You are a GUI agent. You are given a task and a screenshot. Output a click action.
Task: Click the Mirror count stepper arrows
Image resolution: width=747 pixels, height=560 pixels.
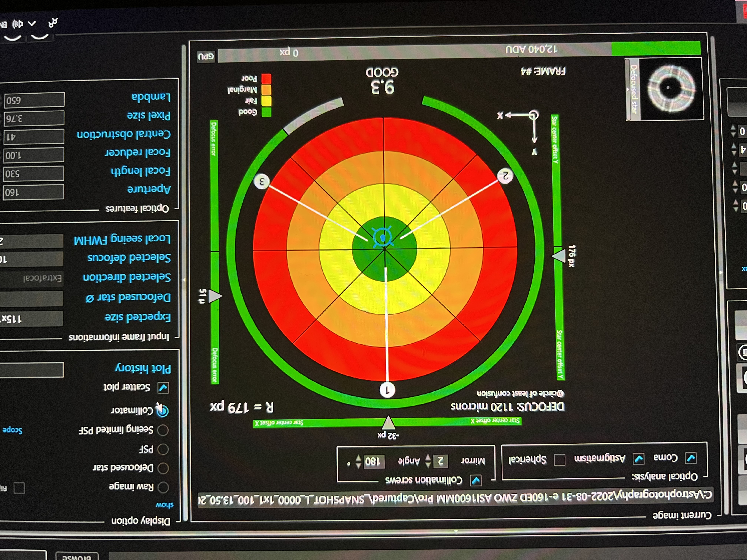(x=428, y=461)
